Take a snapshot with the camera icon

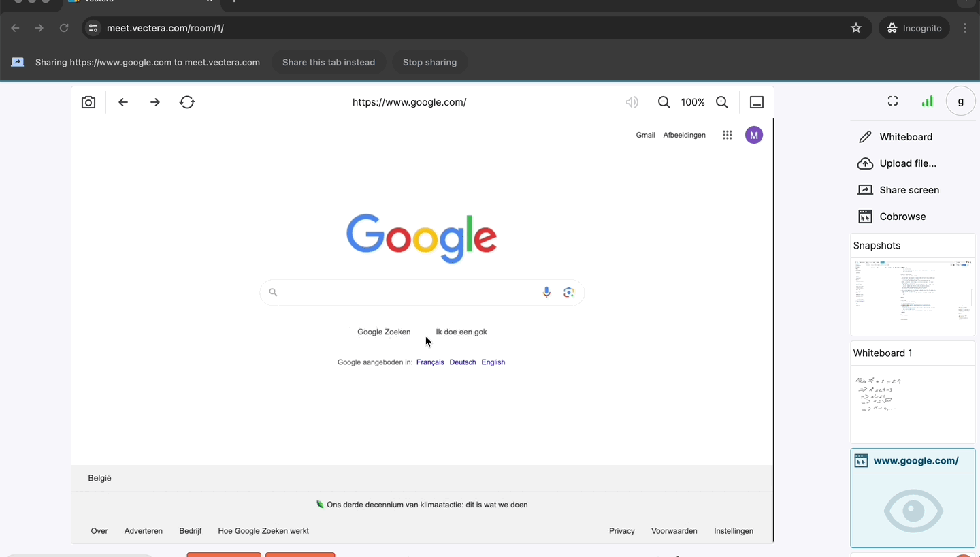point(88,102)
